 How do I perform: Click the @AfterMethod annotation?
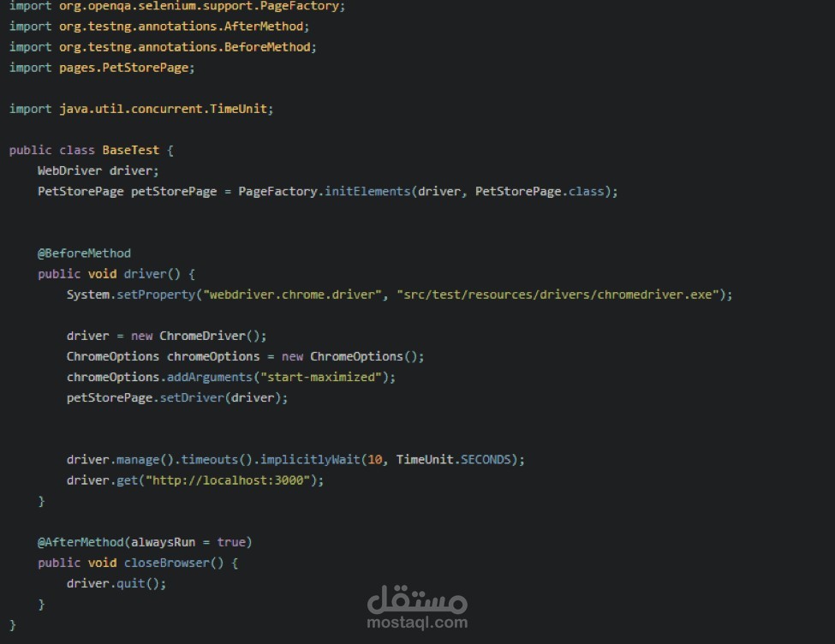point(82,542)
